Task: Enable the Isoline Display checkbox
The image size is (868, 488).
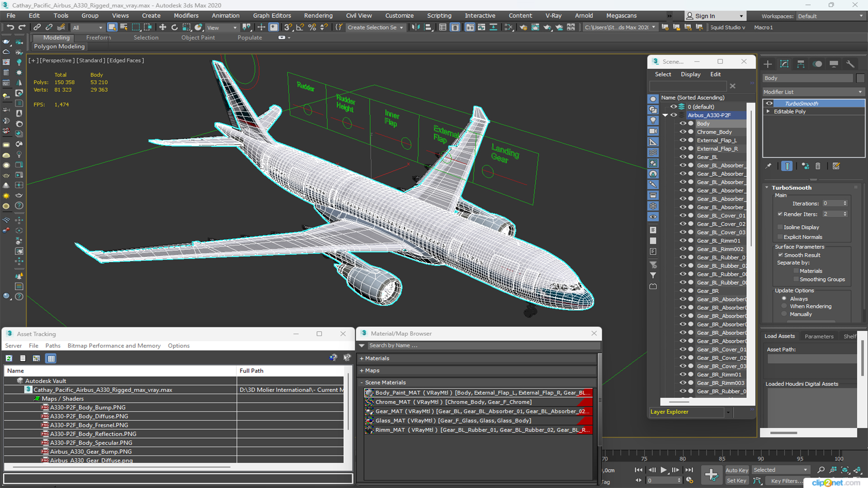Action: pyautogui.click(x=780, y=227)
